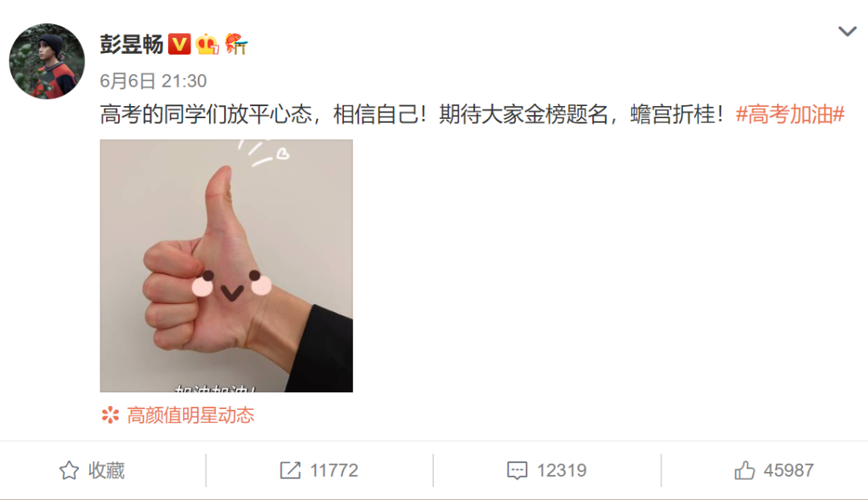Click the star favorite icon
Viewport: 868px width, 500px height.
69,470
